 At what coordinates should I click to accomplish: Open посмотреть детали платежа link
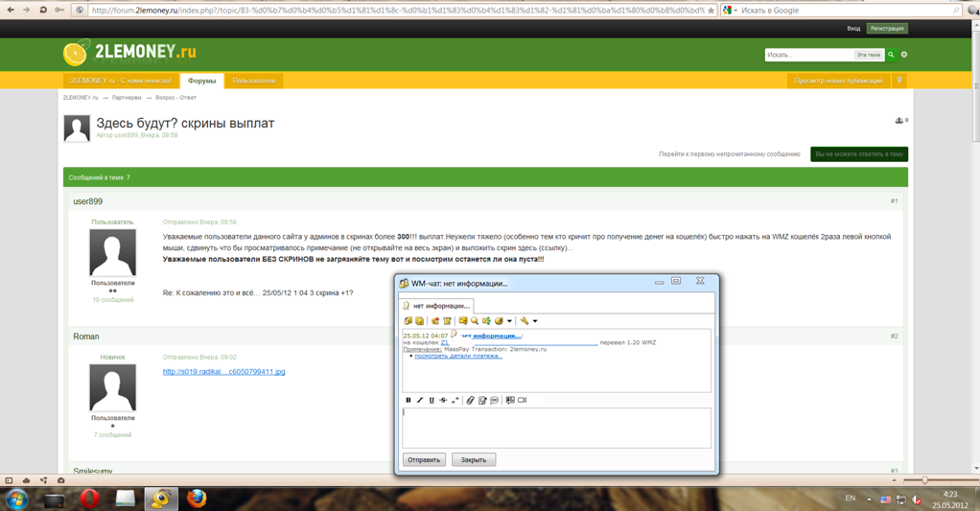pyautogui.click(x=458, y=356)
